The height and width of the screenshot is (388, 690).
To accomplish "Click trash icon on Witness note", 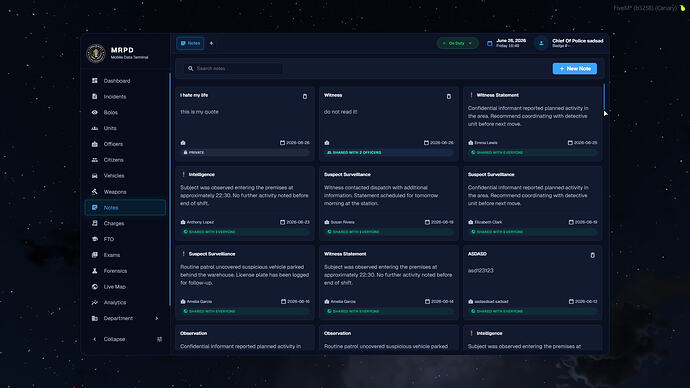I will [449, 96].
